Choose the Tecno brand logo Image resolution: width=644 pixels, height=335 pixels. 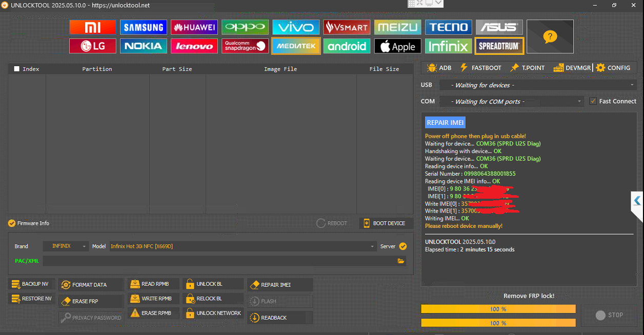click(x=449, y=27)
